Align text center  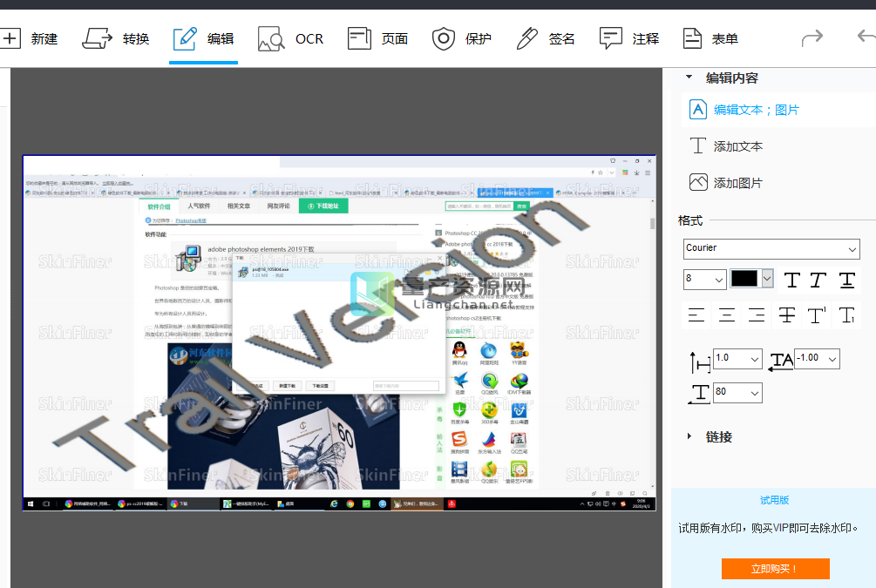pyautogui.click(x=727, y=315)
